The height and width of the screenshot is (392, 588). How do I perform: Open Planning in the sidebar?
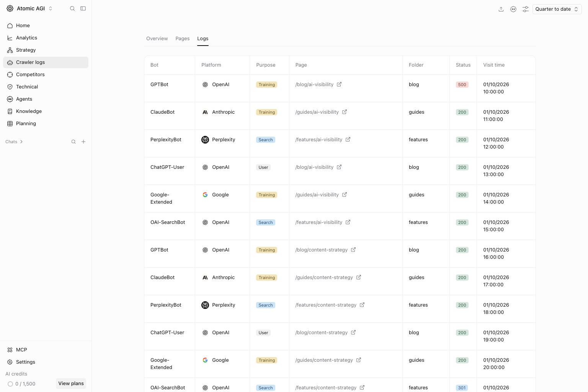coord(46,124)
